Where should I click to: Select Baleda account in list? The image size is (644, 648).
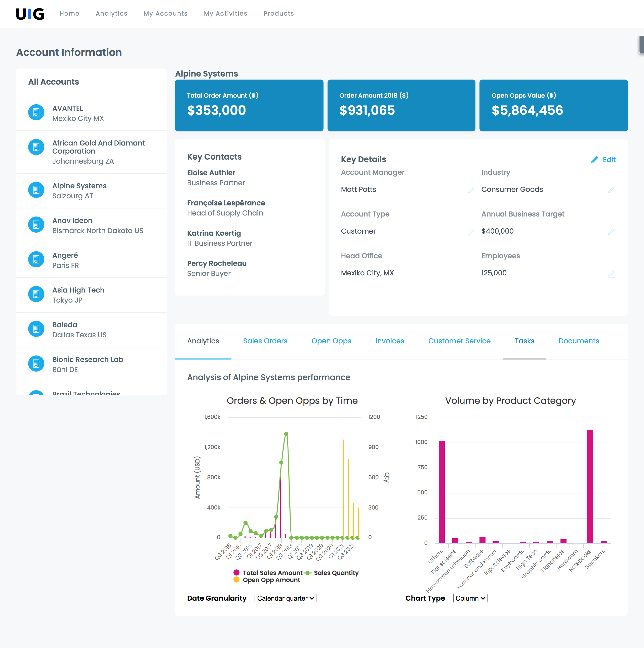(92, 330)
